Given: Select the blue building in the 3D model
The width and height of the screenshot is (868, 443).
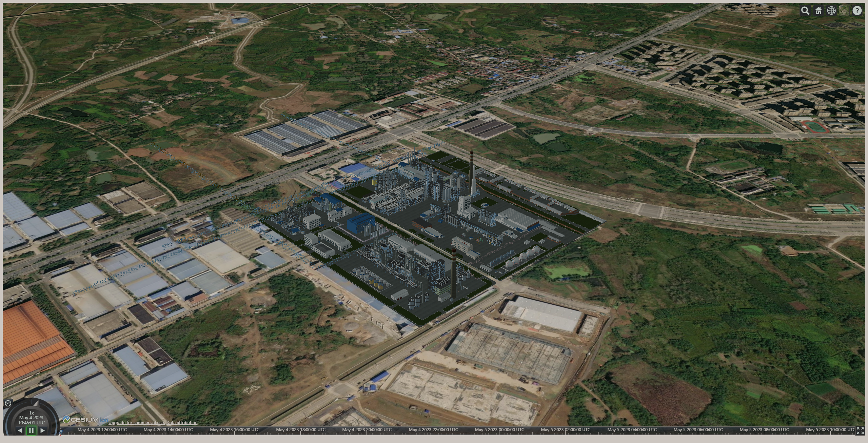Looking at the screenshot, I should (360, 223).
